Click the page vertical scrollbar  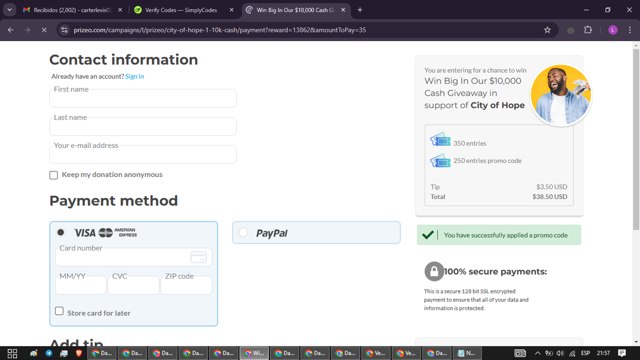coord(636,139)
